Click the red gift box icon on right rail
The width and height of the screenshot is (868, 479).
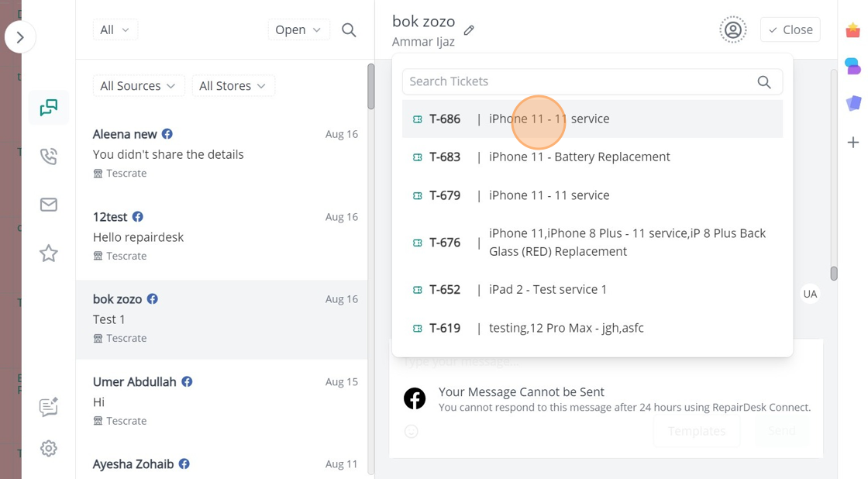coord(853,30)
